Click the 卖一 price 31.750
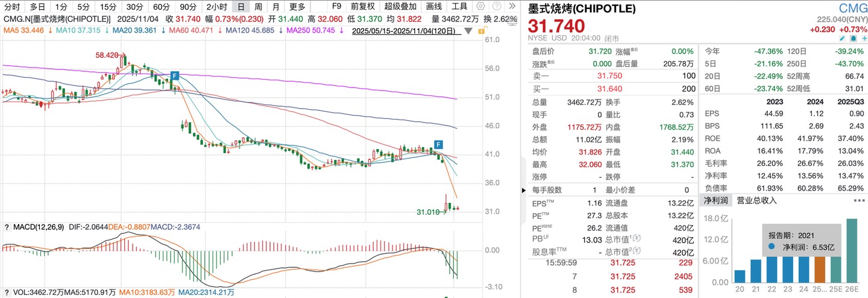868x298 pixels. tap(609, 76)
